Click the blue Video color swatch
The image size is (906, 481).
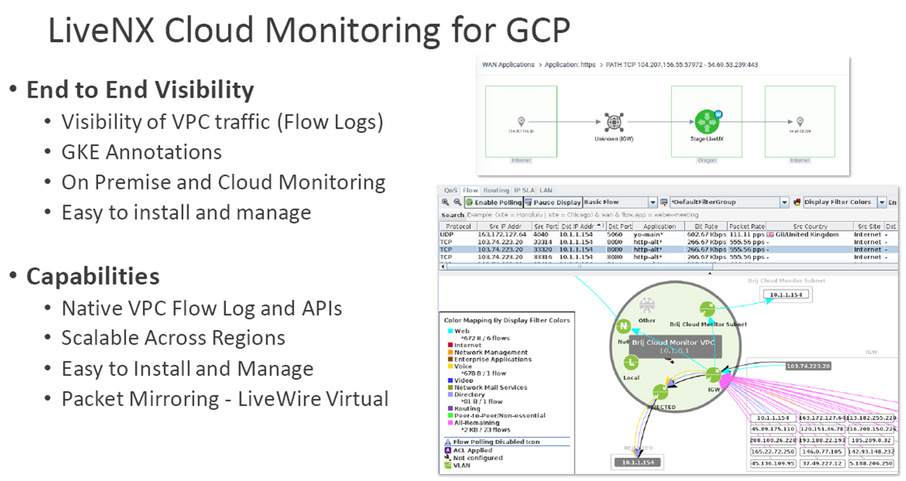click(x=450, y=380)
